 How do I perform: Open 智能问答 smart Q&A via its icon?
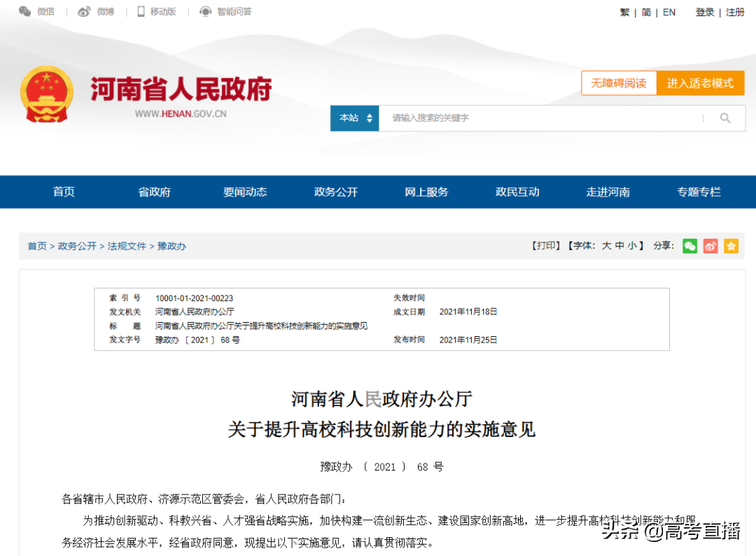205,11
